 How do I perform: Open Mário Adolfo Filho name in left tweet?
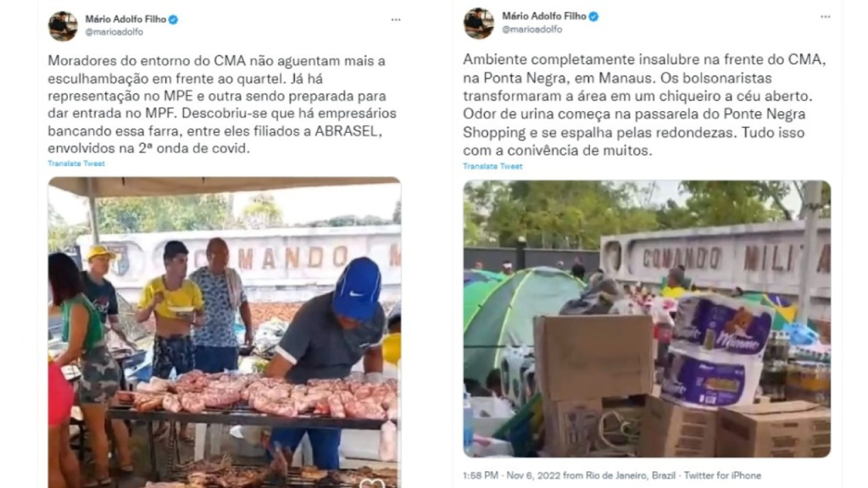125,19
